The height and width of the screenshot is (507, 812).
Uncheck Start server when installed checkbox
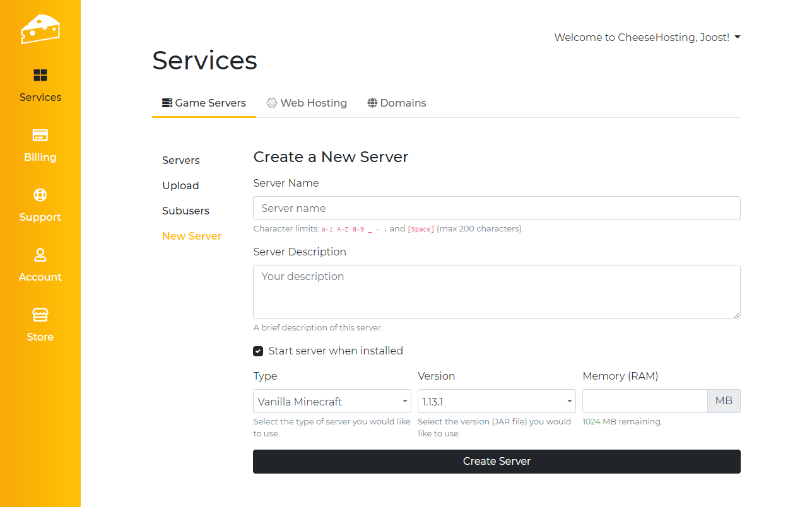[x=258, y=351]
